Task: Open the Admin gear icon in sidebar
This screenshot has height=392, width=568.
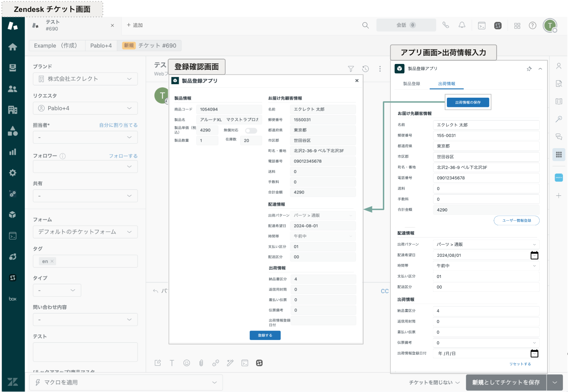Action: [13, 173]
